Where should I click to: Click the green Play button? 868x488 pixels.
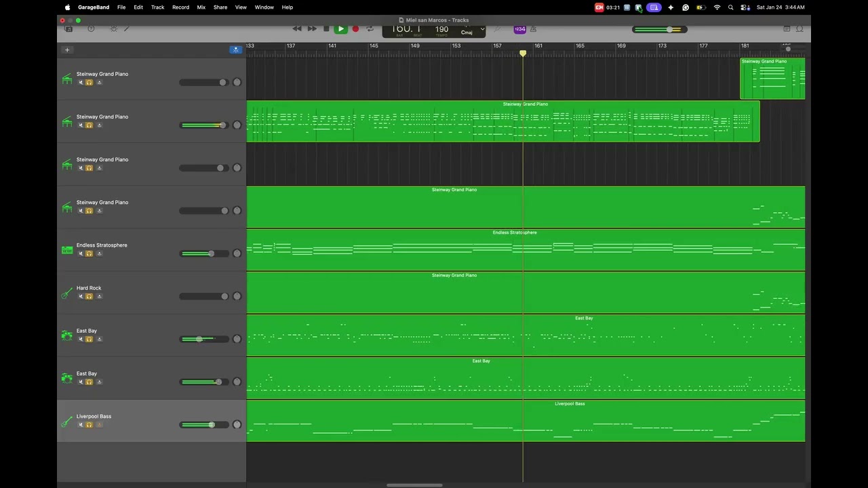pyautogui.click(x=341, y=29)
